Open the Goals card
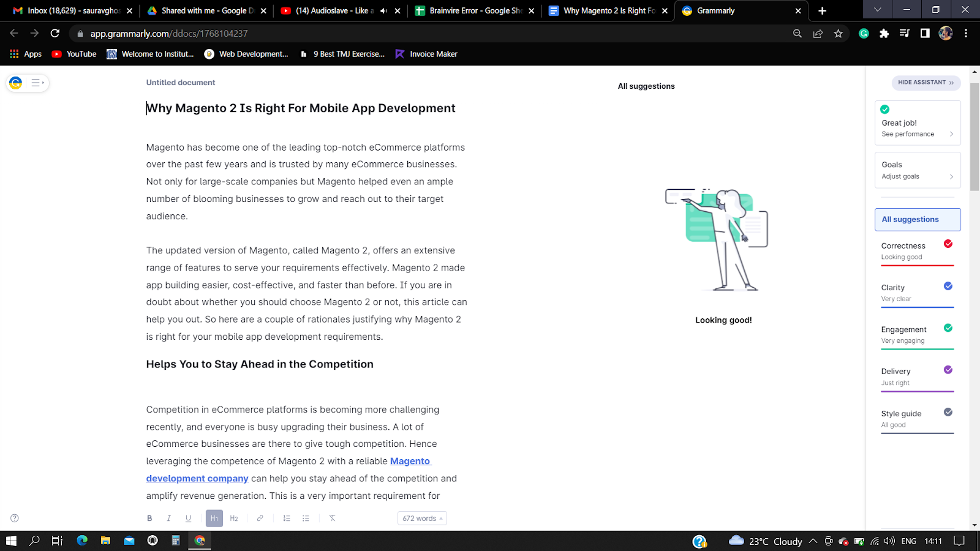The height and width of the screenshot is (551, 980). coord(918,170)
